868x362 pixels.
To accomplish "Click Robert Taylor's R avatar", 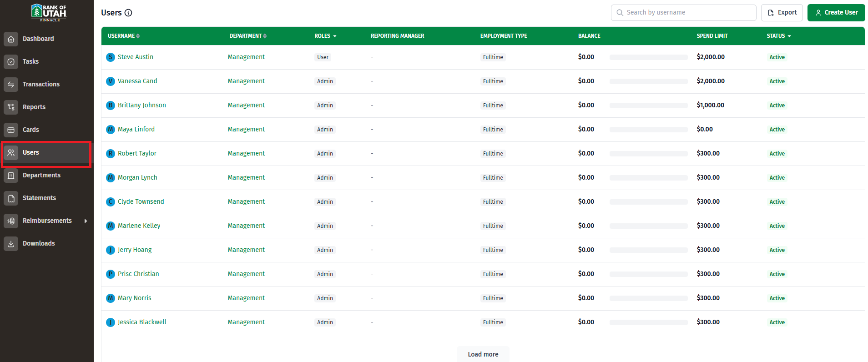I will (x=111, y=154).
